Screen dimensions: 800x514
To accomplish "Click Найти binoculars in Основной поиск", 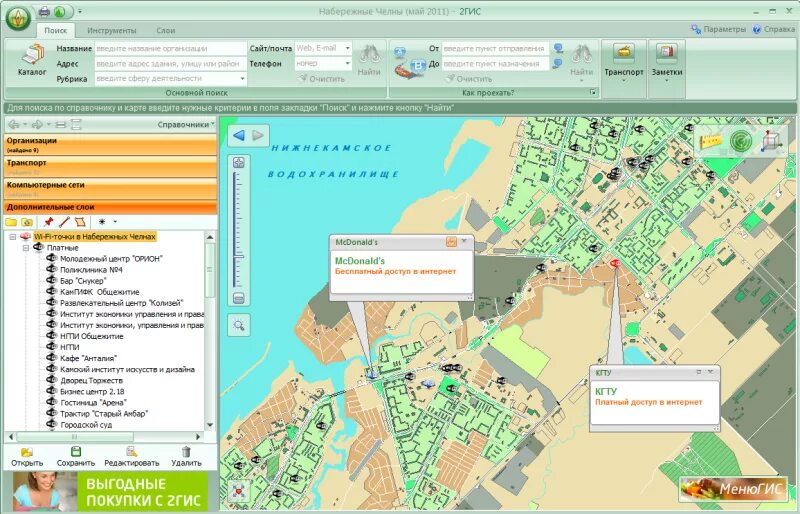I will (x=369, y=60).
